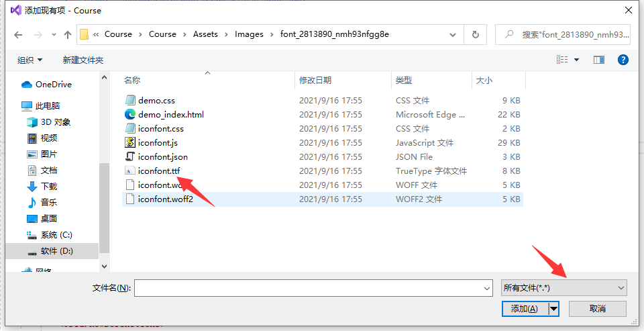
Task: Open the 视频 folder
Action: [42, 138]
